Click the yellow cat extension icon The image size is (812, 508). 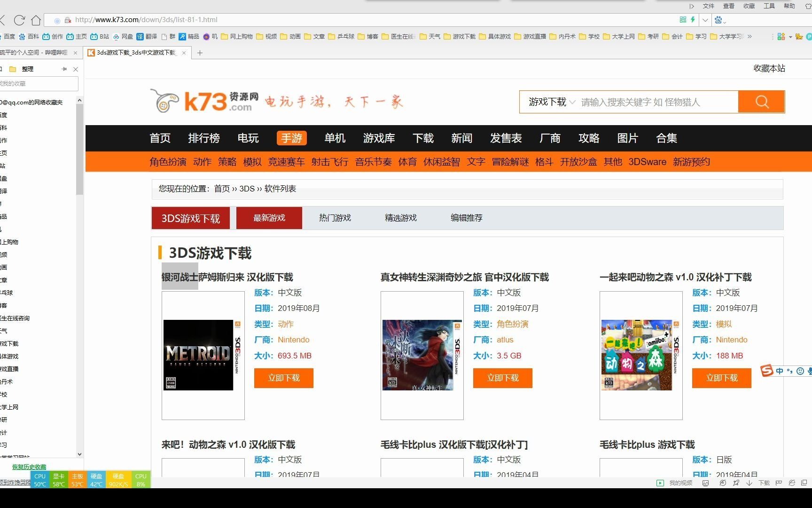[x=799, y=36]
